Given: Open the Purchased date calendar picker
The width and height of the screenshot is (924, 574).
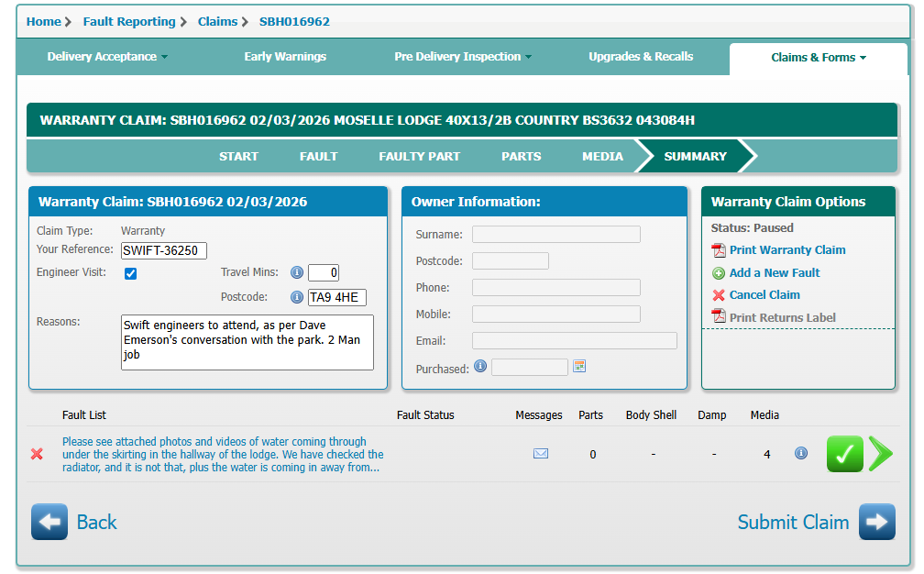Looking at the screenshot, I should point(579,367).
